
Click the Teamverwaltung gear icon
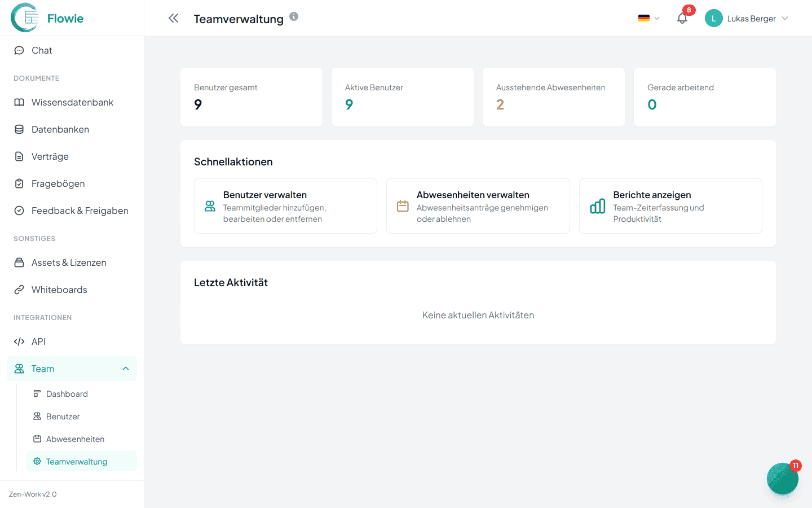point(37,461)
